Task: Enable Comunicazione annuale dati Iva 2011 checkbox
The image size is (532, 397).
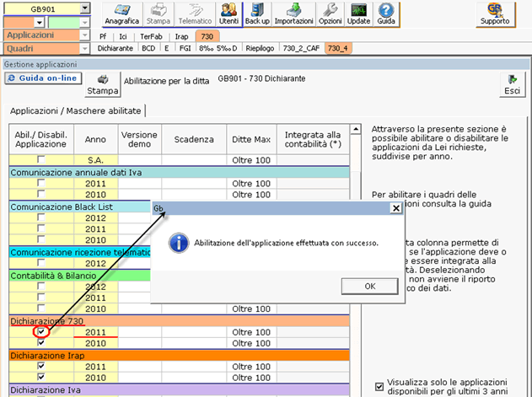Action: click(x=41, y=183)
